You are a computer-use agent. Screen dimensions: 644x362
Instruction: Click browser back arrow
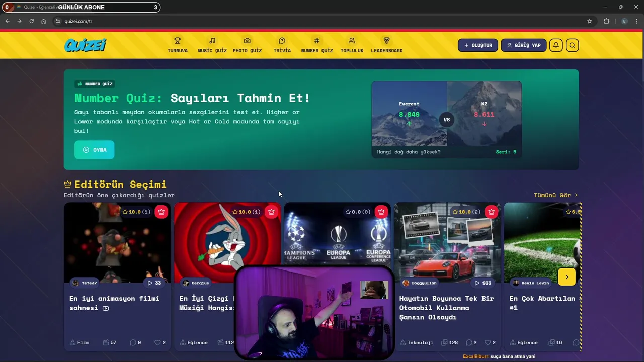pos(7,21)
